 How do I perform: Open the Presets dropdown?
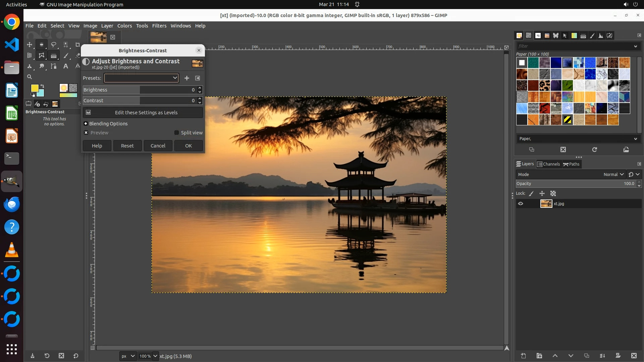point(141,78)
